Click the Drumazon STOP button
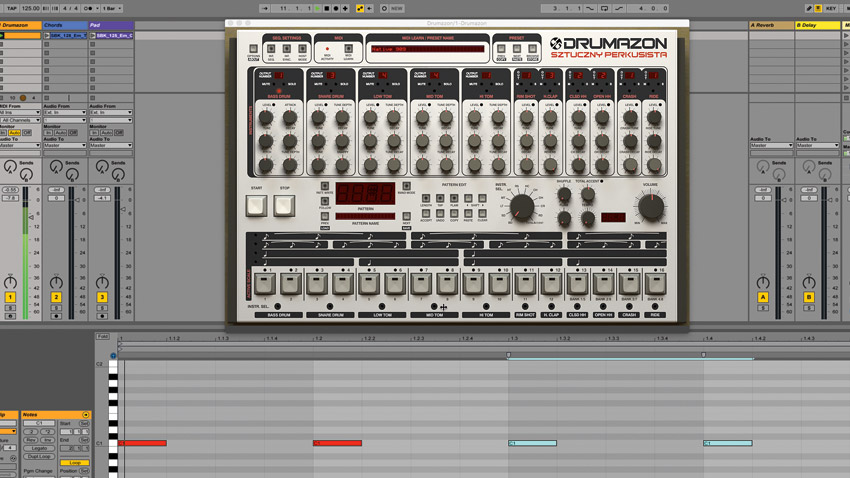The image size is (850, 478). (x=285, y=206)
